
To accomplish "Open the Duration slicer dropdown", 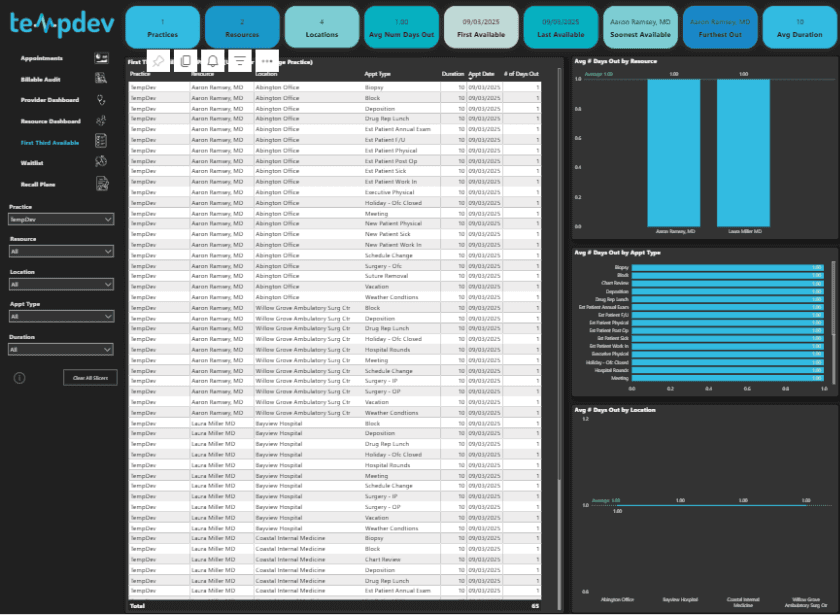I will (107, 350).
